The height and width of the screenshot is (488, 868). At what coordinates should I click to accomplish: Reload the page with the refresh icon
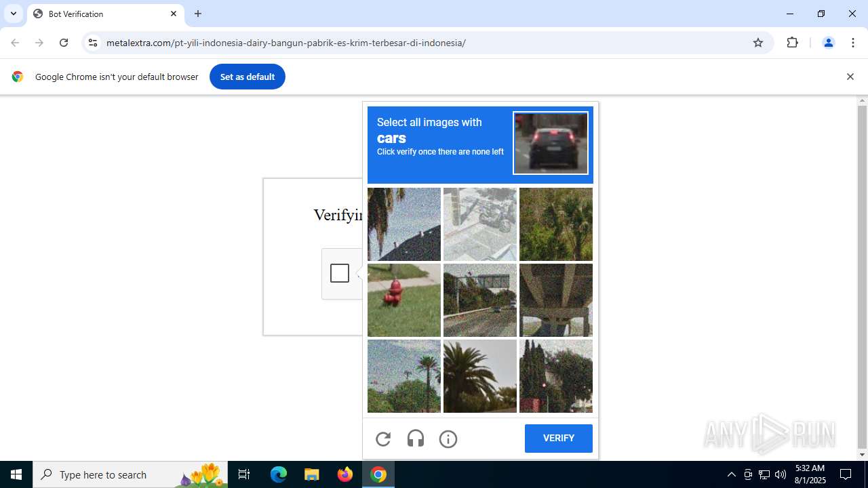(64, 43)
